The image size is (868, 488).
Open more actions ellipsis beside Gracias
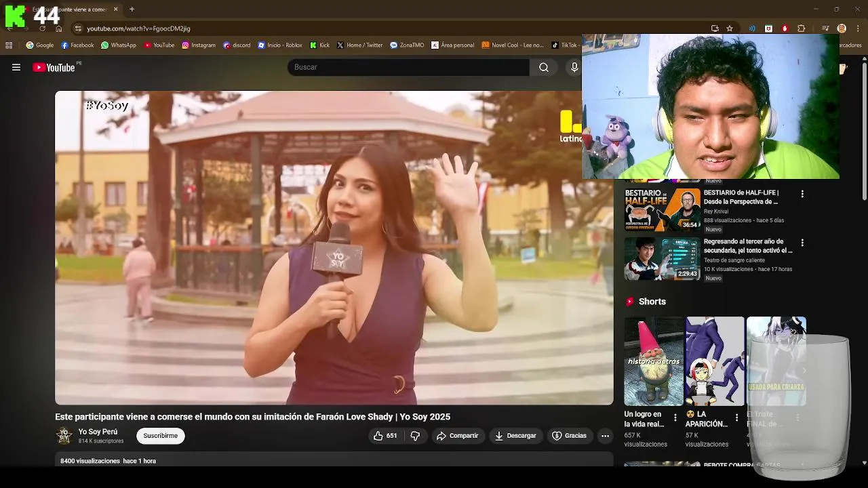click(x=605, y=436)
